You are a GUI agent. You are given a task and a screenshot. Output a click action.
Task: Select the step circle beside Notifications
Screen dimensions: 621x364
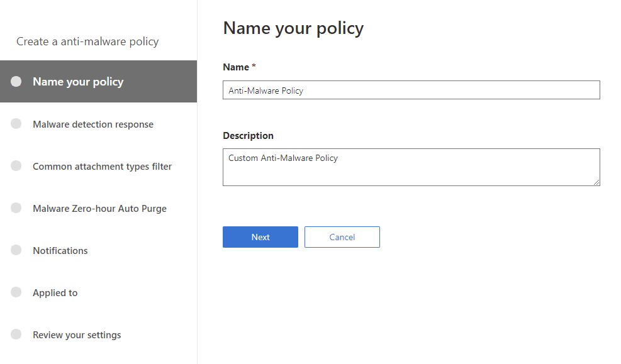(x=16, y=250)
